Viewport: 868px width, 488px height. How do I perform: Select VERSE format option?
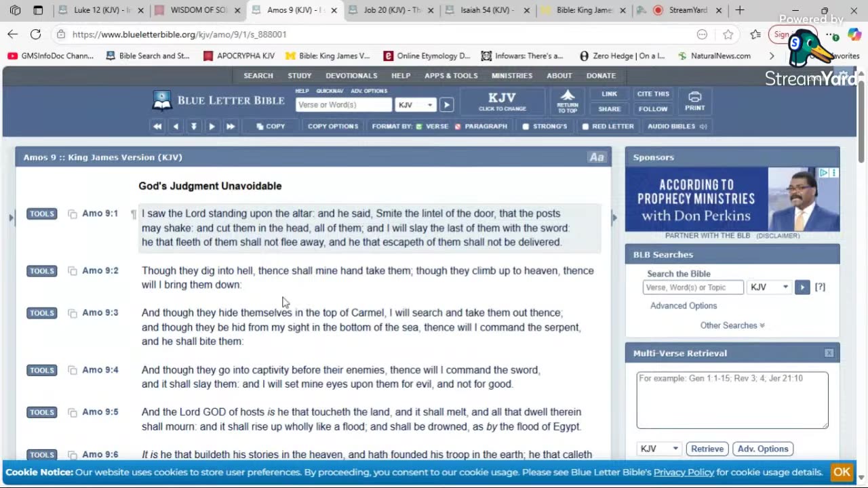pos(432,126)
